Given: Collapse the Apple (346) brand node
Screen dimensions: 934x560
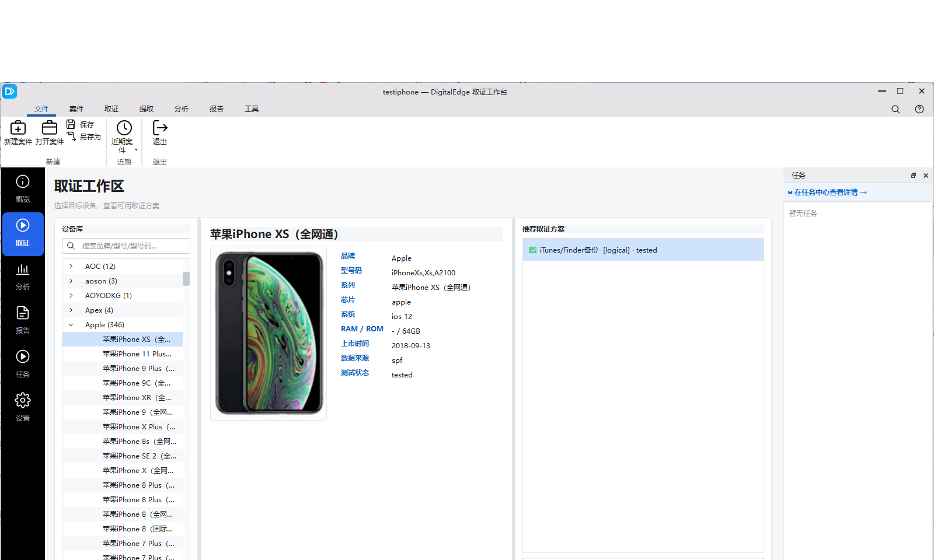Looking at the screenshot, I should click(x=71, y=325).
